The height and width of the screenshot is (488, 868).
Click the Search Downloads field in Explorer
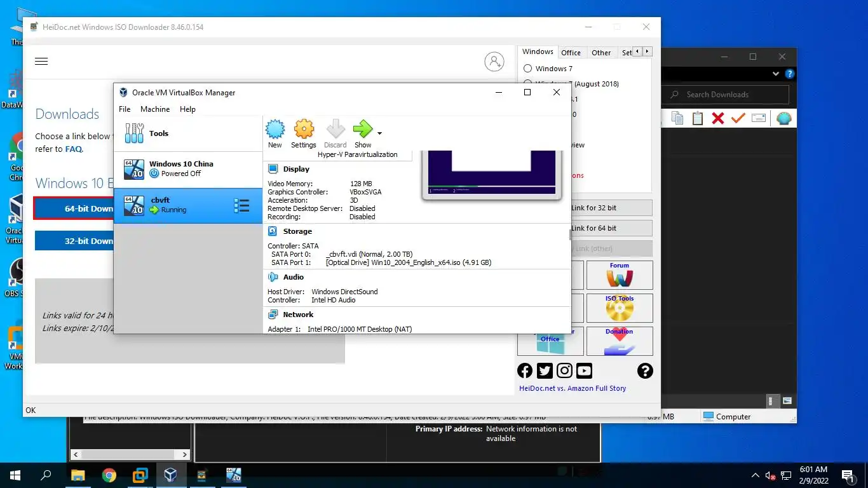point(726,95)
